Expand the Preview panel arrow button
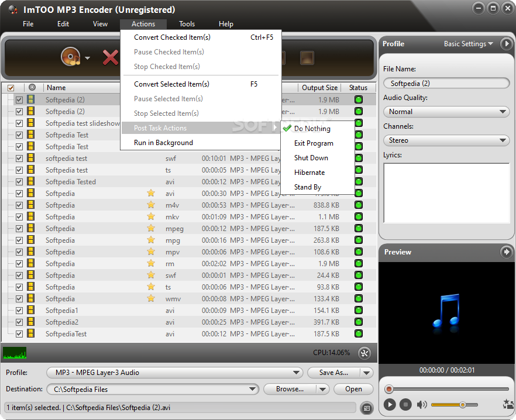 [x=507, y=252]
